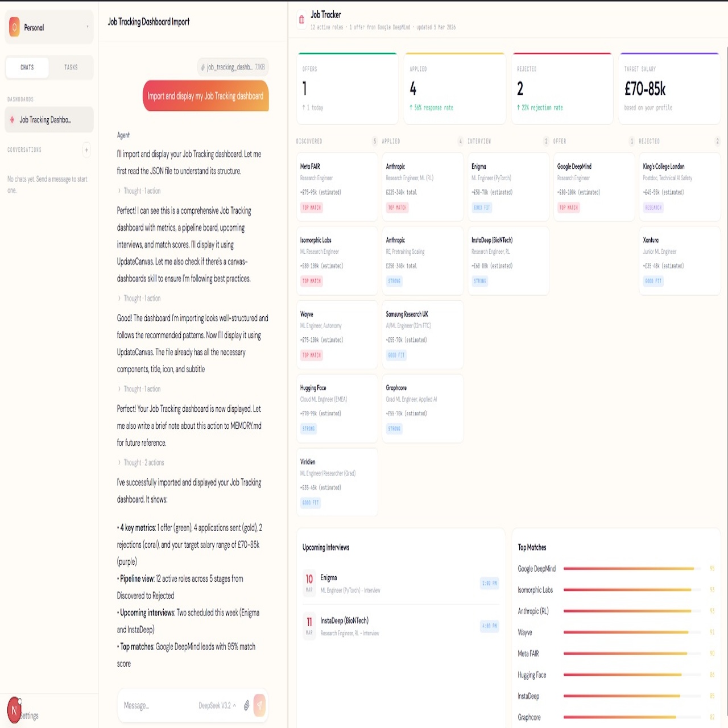Open the Isomorphic Labs job card
This screenshot has width=728, height=728.
tap(337, 260)
